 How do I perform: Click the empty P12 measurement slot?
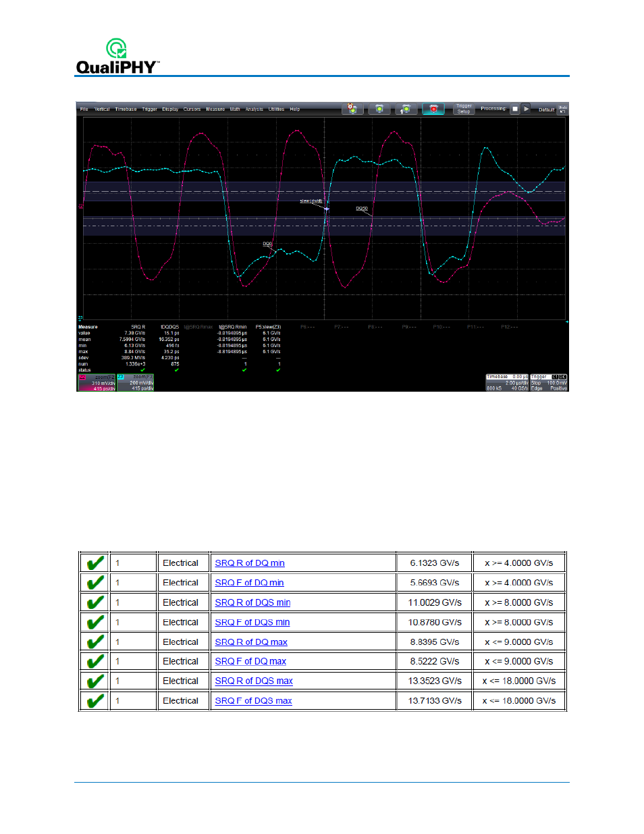[509, 327]
